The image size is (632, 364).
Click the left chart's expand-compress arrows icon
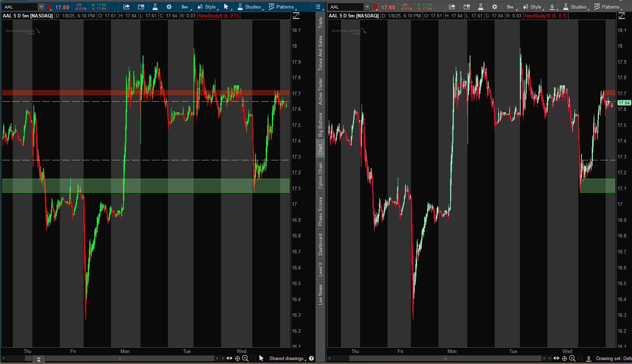[x=229, y=358]
